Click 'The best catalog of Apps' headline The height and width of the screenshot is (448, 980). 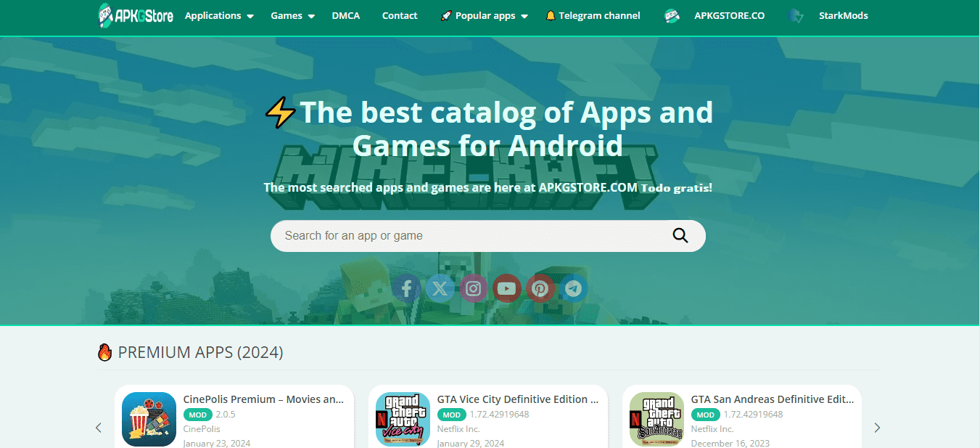tap(488, 129)
